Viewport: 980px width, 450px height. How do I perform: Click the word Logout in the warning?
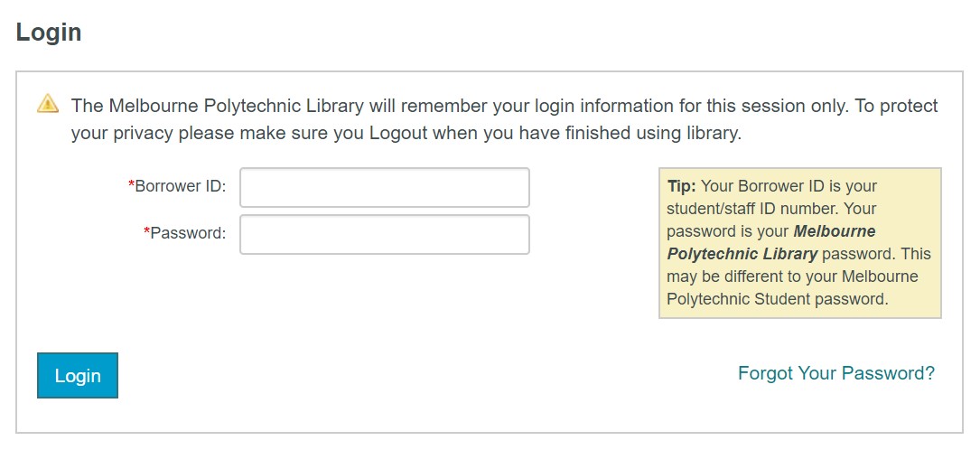click(x=398, y=134)
